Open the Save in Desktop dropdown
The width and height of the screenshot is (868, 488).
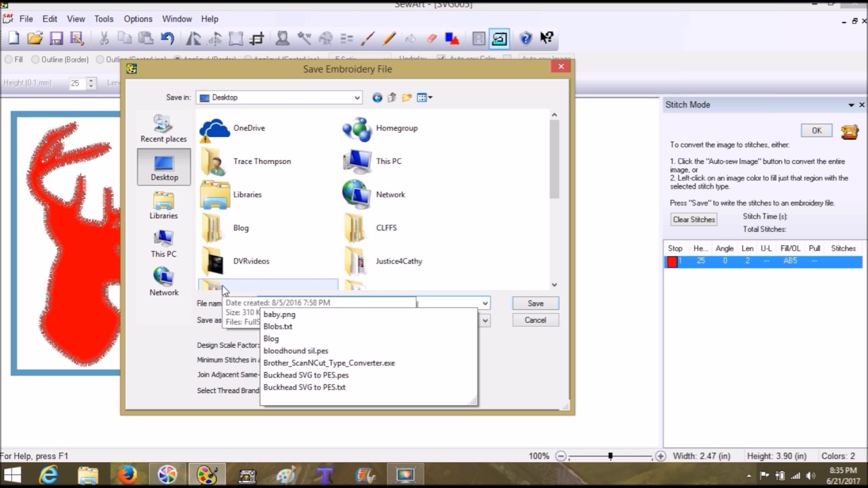(279, 98)
